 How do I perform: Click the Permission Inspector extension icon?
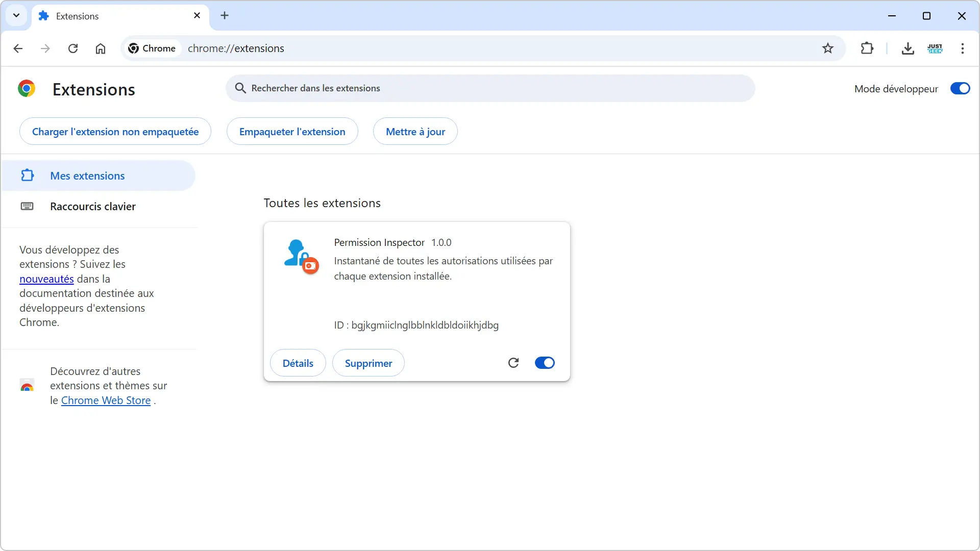coord(301,256)
